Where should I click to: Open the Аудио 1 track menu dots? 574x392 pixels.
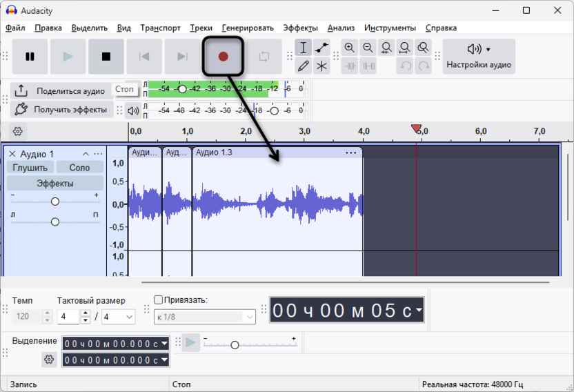98,154
